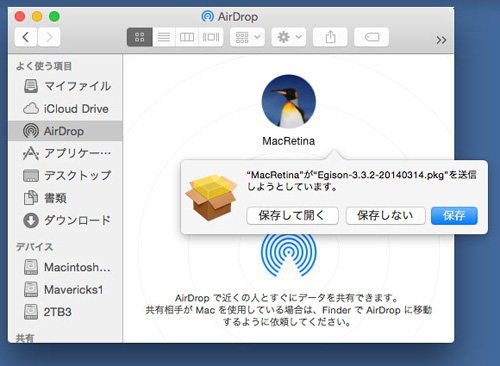The image size is (500, 366).
Task: Click the Edit Tags toolbar button
Action: point(371,37)
